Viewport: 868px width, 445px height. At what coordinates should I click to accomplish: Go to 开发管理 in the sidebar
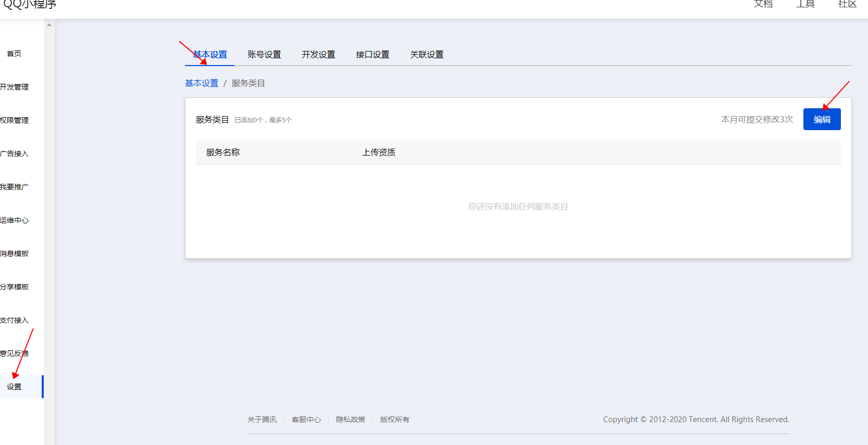pyautogui.click(x=15, y=87)
